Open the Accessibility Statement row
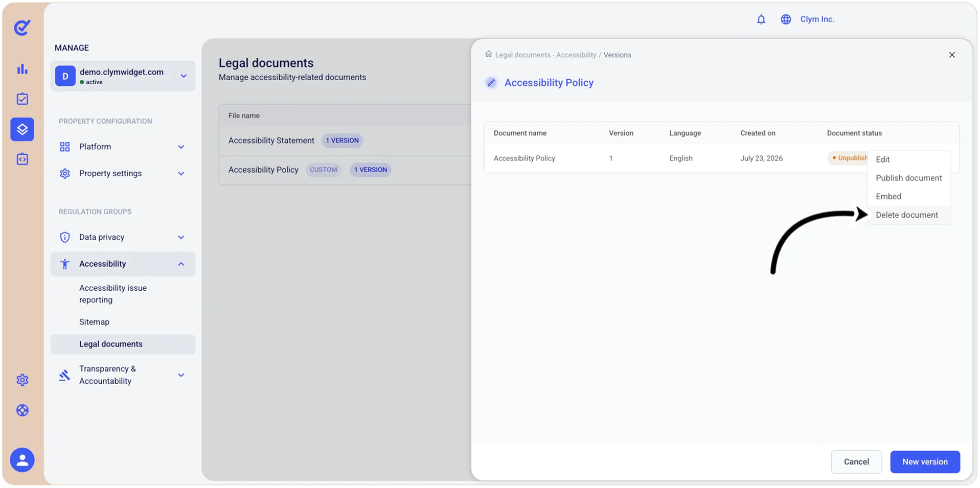This screenshot has width=980, height=488. [x=345, y=141]
